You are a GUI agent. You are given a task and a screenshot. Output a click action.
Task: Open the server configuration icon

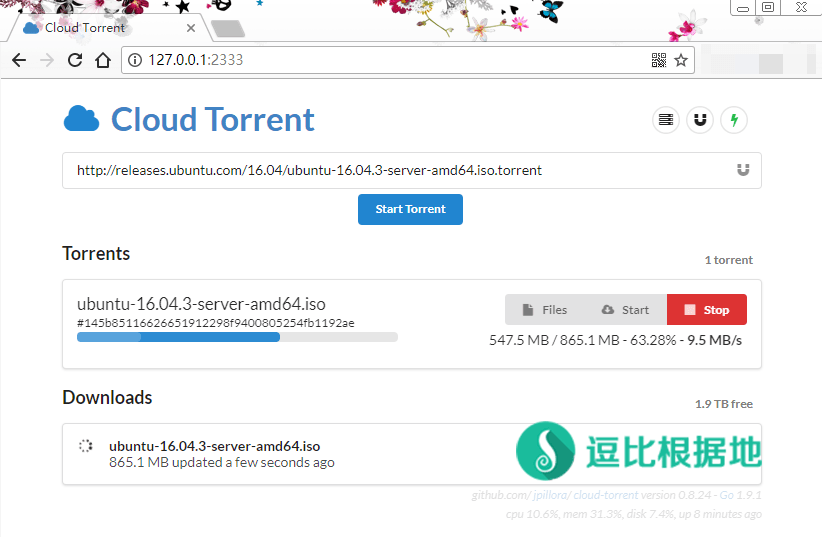(x=665, y=120)
